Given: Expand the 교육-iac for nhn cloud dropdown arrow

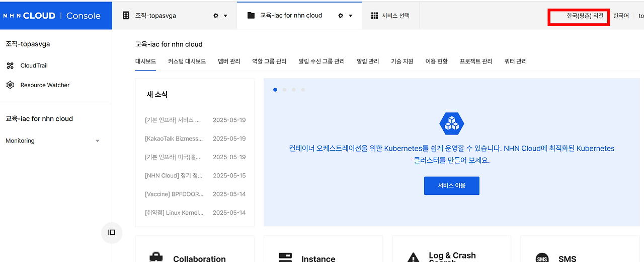Looking at the screenshot, I should (x=351, y=16).
